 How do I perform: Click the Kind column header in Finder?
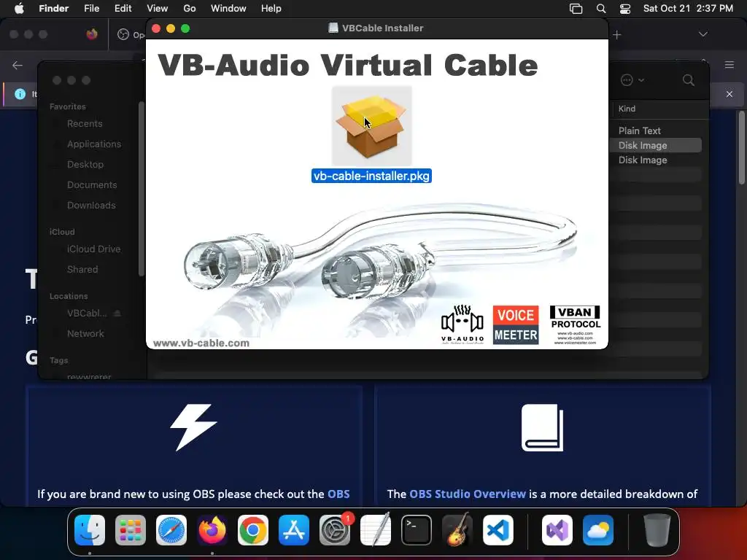coord(627,109)
